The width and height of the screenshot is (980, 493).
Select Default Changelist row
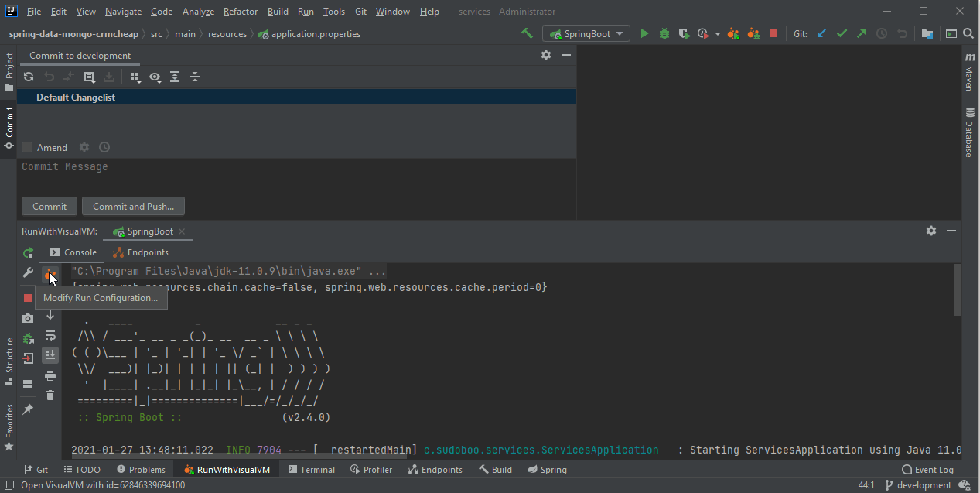click(296, 98)
